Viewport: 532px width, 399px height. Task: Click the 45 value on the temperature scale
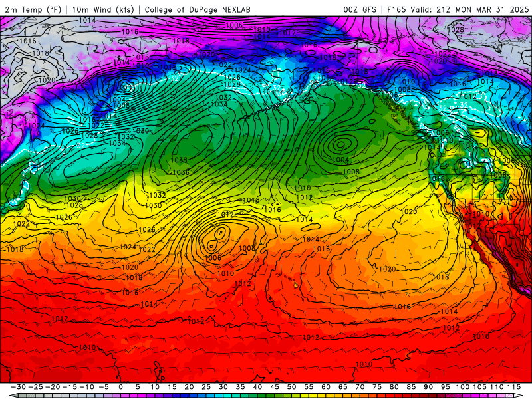tap(275, 387)
